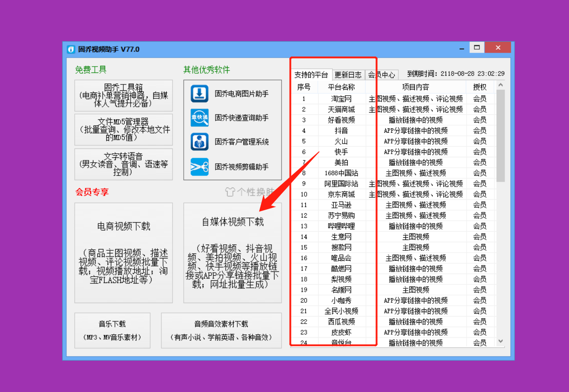Click the 固乔电商图片助手 download icon
This screenshot has width=569, height=392.
pos(200,94)
